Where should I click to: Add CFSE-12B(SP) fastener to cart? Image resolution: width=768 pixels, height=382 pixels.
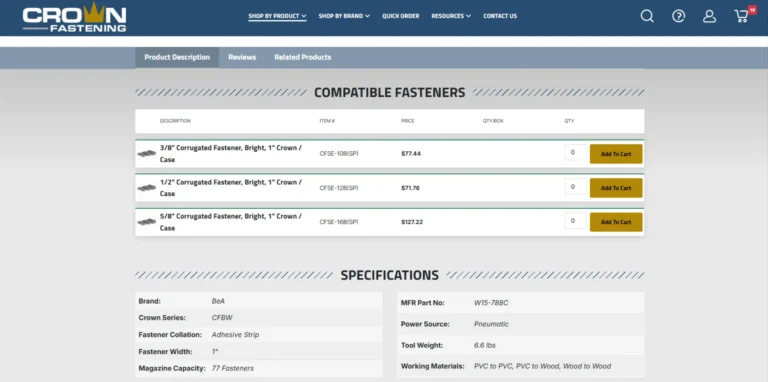[x=616, y=188]
